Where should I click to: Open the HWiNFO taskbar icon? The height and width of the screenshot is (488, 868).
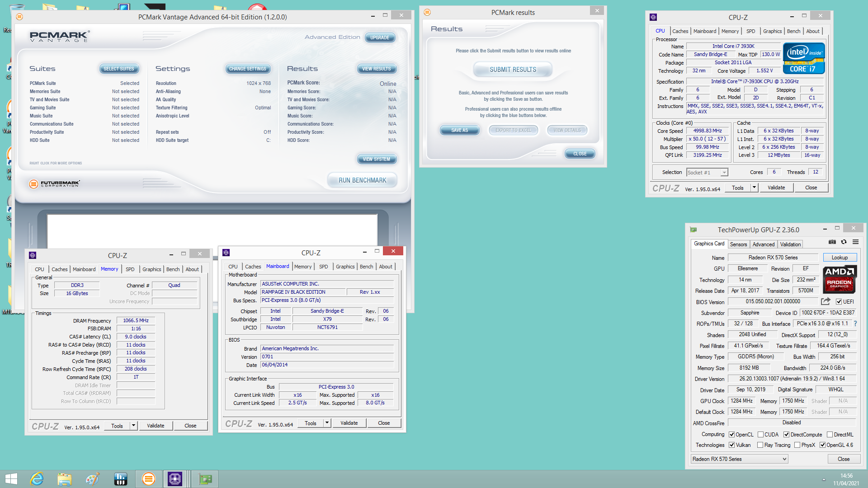120,479
